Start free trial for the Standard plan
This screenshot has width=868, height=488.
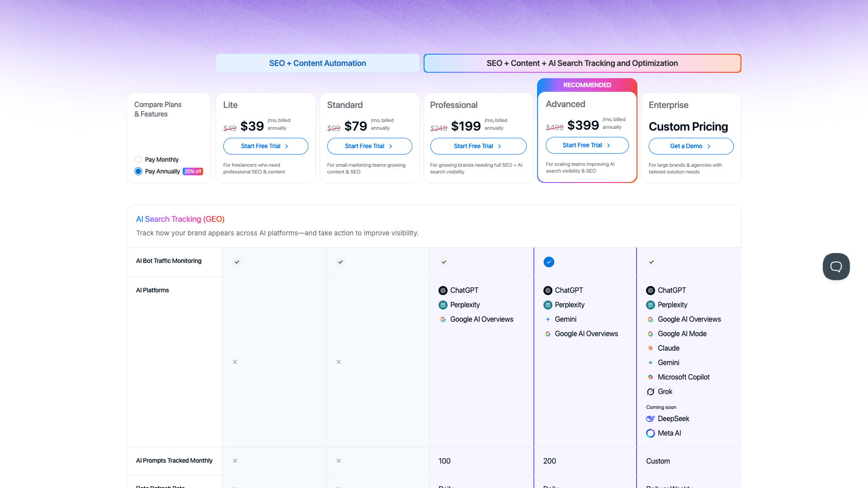tap(369, 146)
